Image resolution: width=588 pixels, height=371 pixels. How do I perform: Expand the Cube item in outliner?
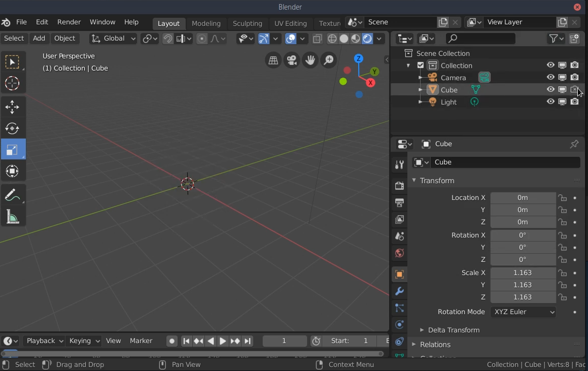[x=421, y=90]
